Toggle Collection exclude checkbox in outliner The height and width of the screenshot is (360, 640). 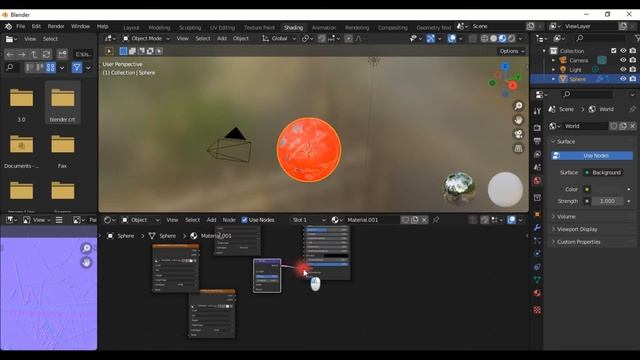613,51
